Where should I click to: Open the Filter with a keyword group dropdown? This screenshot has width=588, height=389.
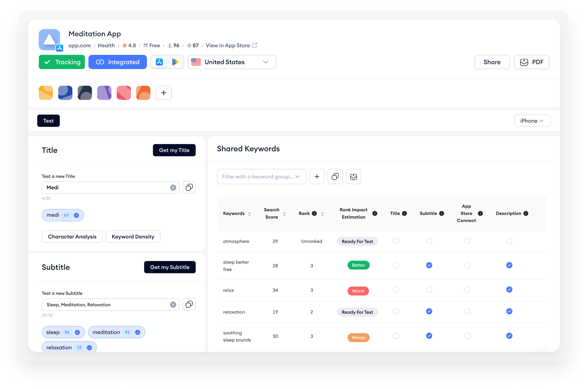point(261,177)
